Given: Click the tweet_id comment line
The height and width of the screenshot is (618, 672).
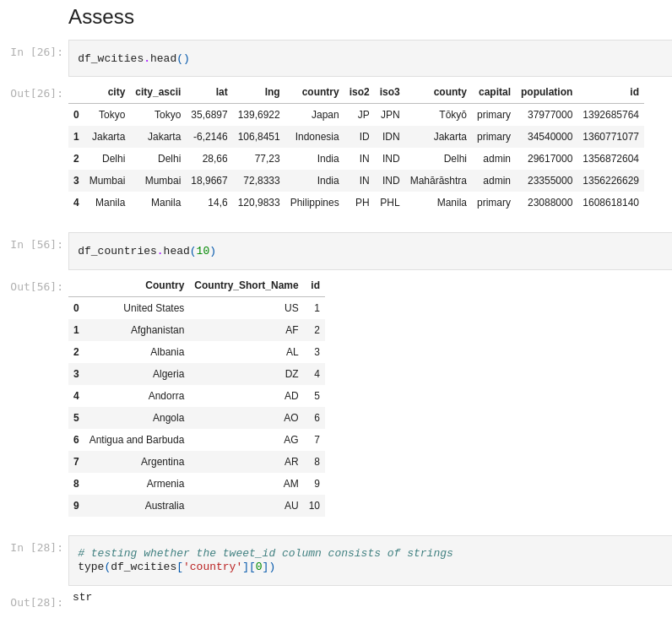Looking at the screenshot, I should pyautogui.click(x=265, y=553).
